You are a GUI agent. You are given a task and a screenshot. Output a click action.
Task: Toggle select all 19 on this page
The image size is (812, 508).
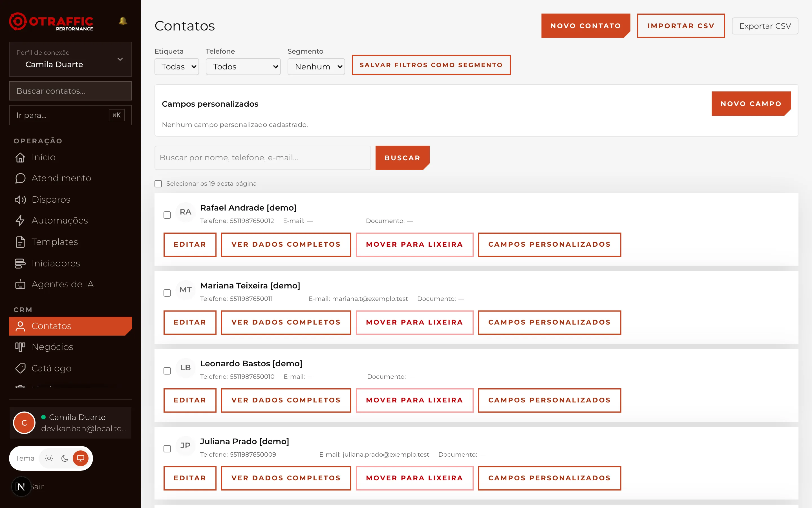click(158, 183)
